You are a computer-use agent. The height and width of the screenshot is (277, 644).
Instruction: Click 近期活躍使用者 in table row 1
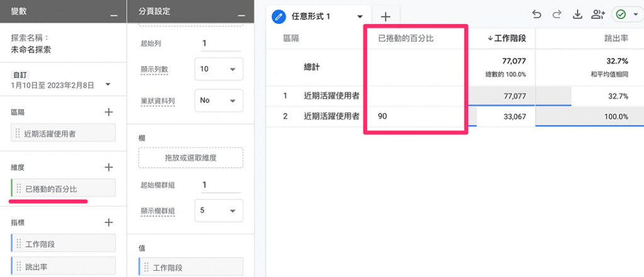click(332, 96)
